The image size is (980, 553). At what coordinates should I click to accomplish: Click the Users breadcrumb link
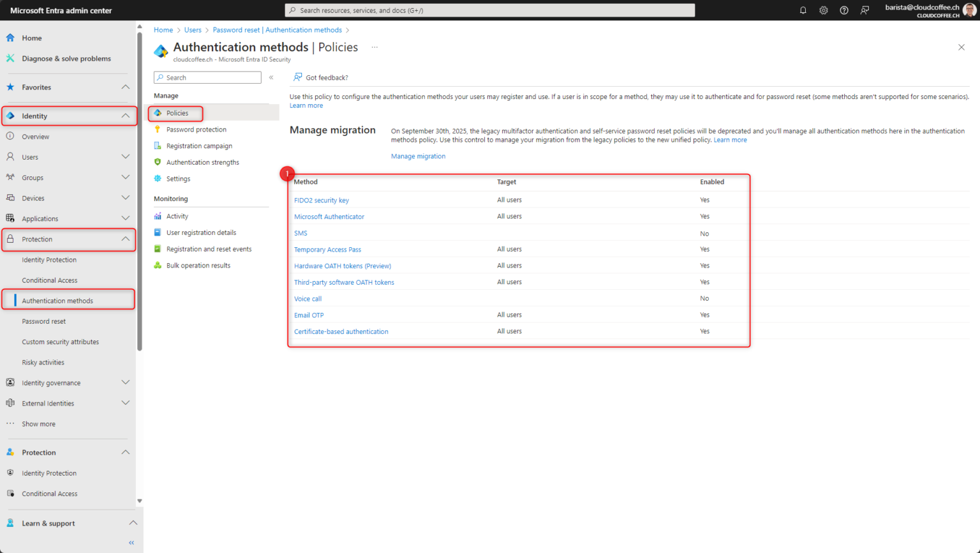tap(193, 30)
